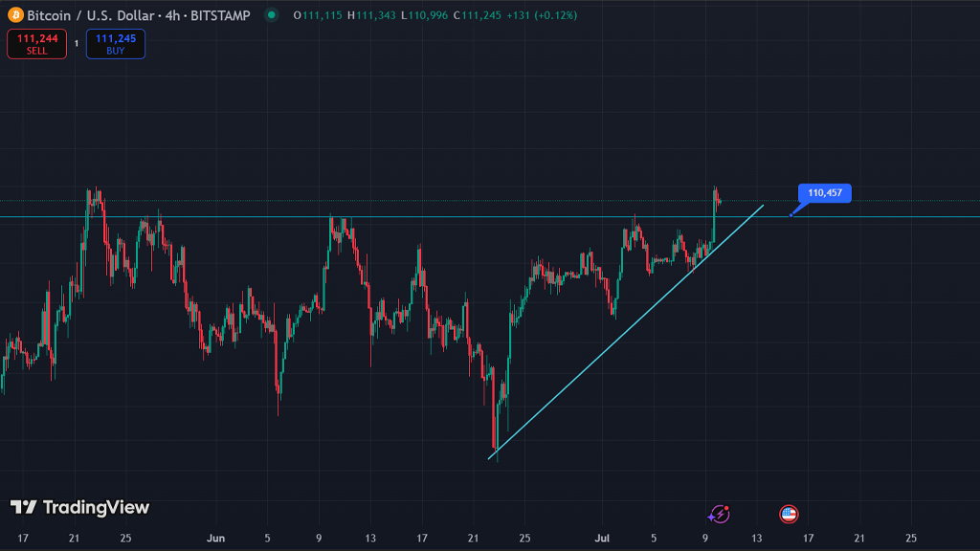The image size is (980, 551).
Task: Open the lightning events icon on time axis
Action: (719, 514)
